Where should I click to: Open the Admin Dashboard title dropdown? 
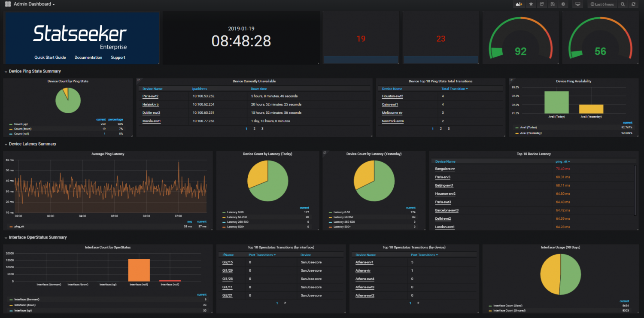point(34,4)
